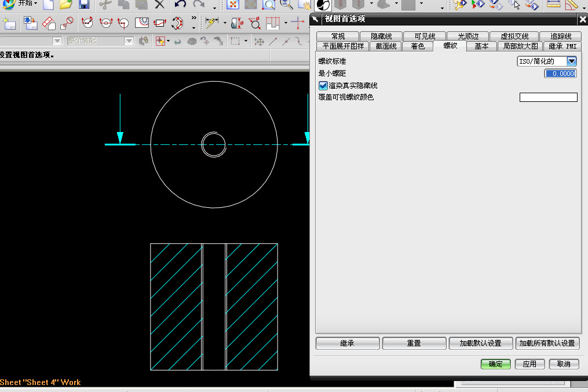Switch to the 着色 tab

417,46
